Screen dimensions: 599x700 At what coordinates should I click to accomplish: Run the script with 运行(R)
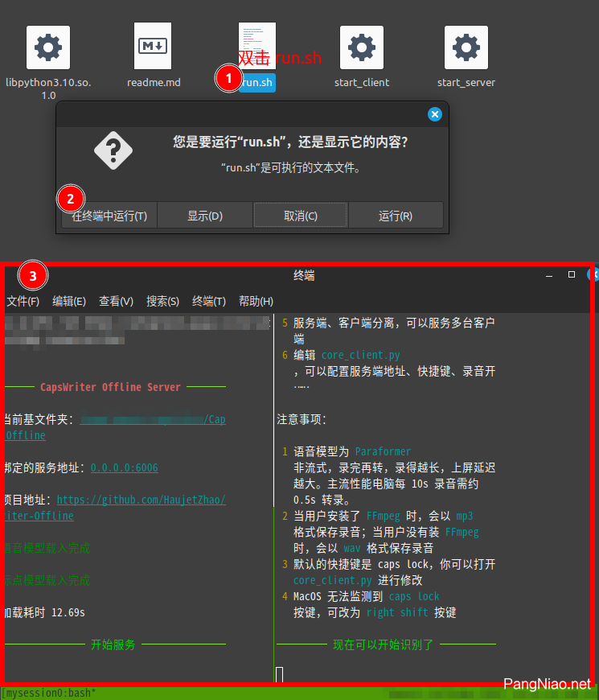click(396, 216)
